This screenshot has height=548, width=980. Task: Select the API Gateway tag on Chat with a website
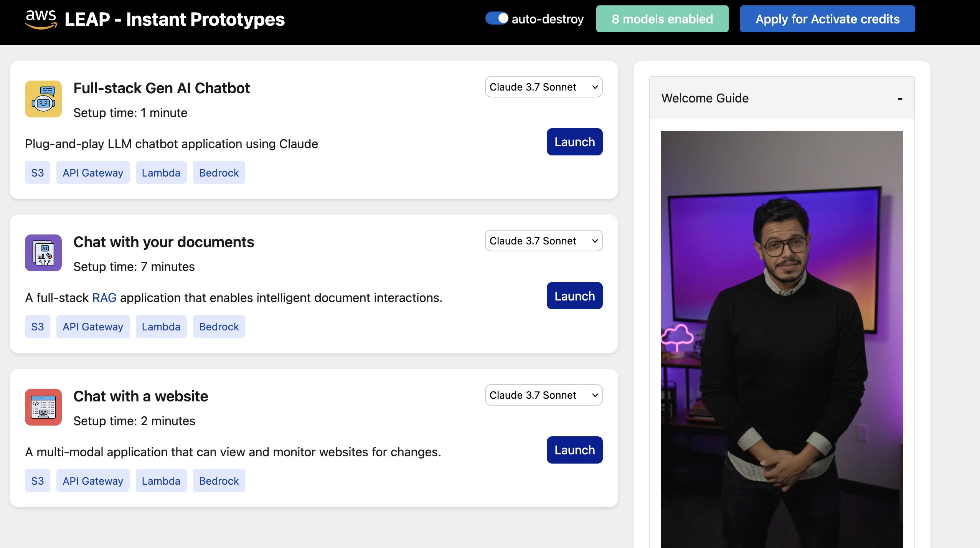click(x=92, y=480)
